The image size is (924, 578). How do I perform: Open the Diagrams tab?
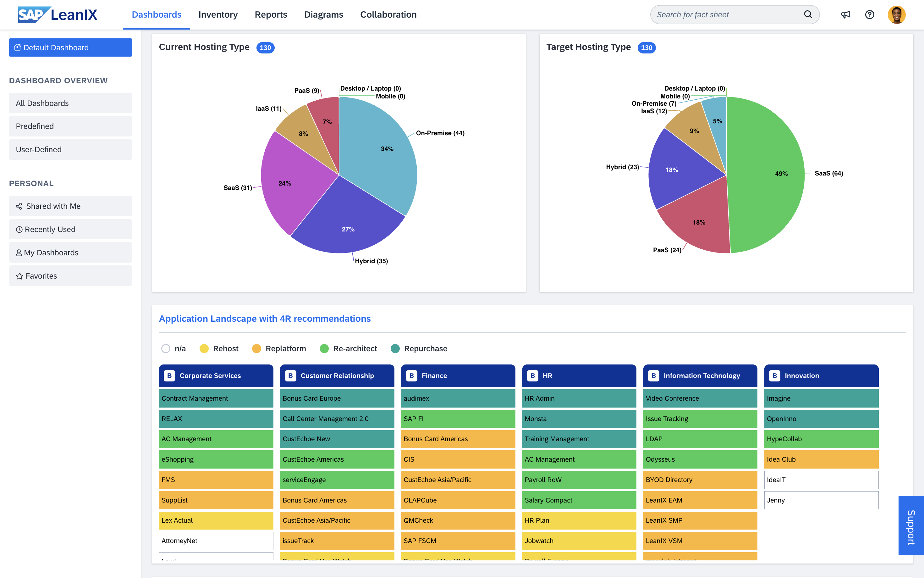pos(323,14)
